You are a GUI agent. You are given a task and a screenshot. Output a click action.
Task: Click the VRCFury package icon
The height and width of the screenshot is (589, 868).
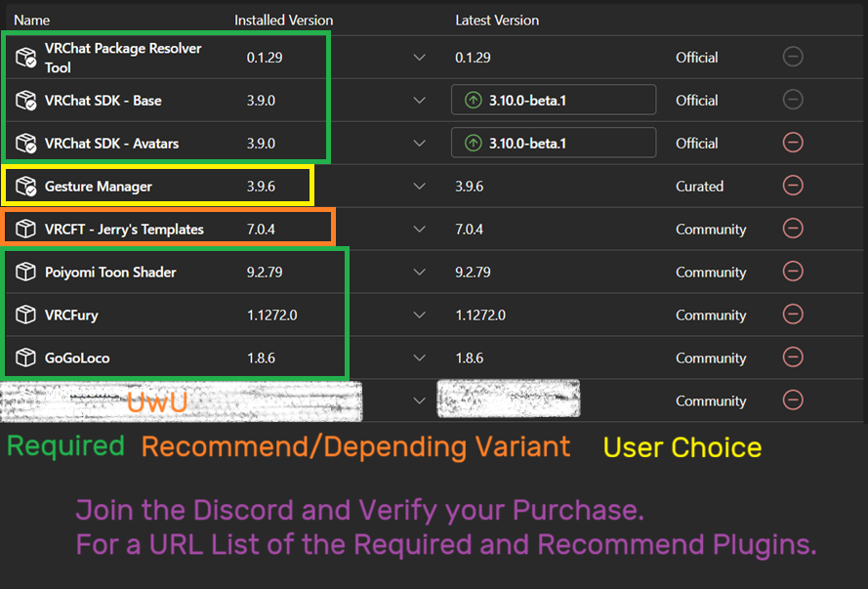25,315
